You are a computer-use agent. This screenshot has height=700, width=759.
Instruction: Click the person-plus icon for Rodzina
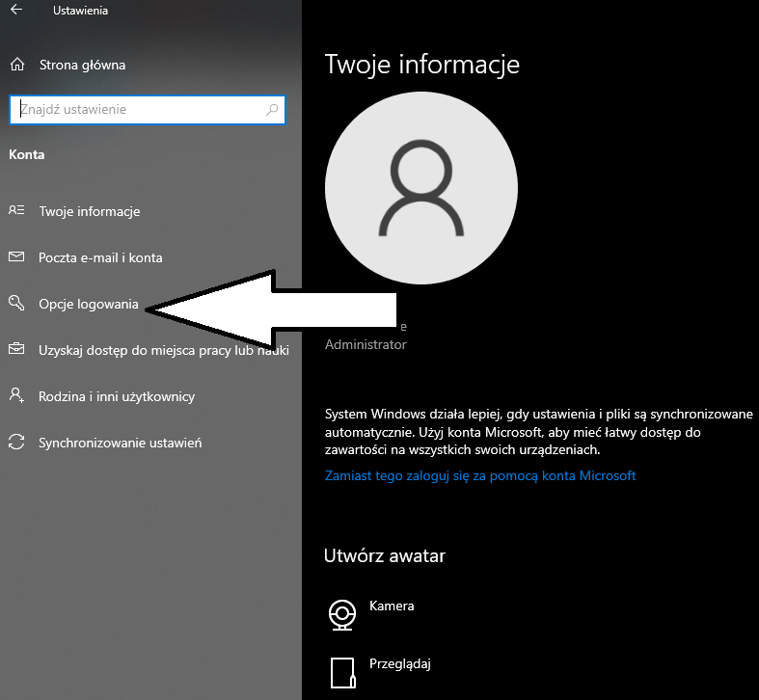(16, 395)
